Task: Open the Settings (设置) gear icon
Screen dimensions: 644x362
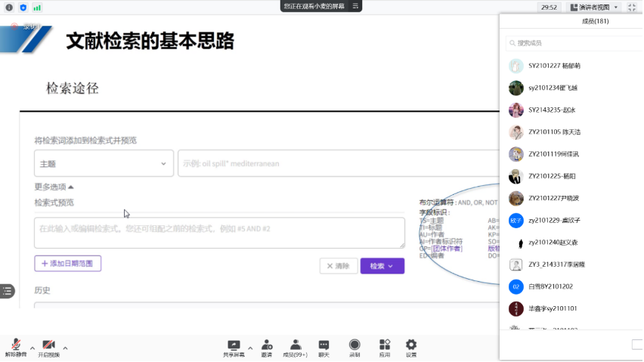Action: (x=411, y=345)
